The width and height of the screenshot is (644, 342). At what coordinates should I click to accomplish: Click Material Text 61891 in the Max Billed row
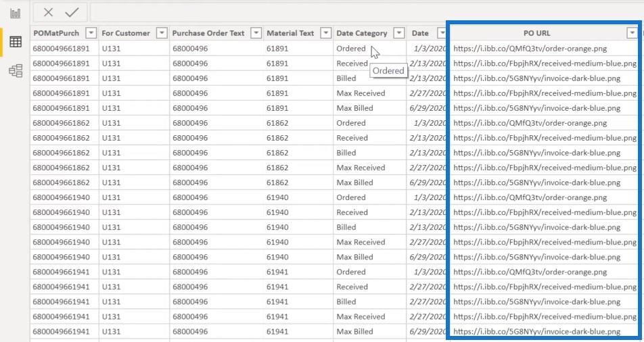pyautogui.click(x=277, y=108)
